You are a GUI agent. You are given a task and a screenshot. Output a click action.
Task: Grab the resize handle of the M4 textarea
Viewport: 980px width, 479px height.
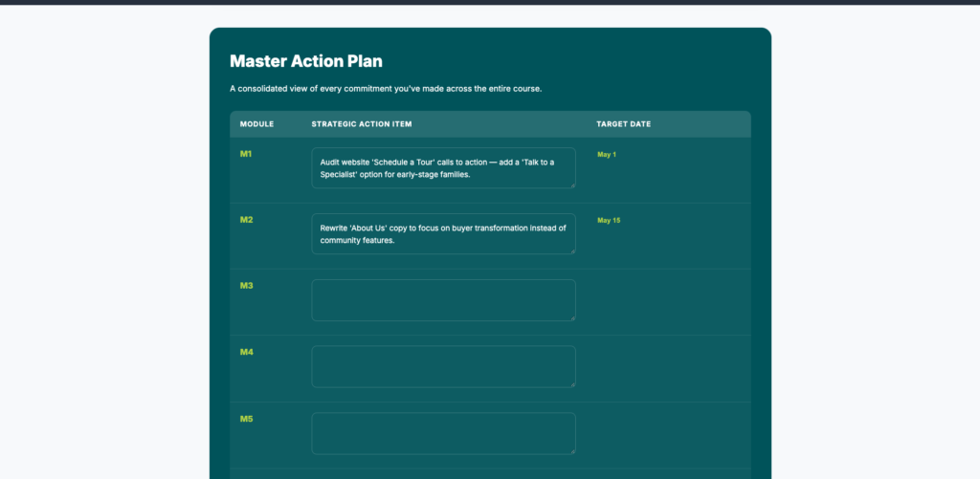click(572, 384)
